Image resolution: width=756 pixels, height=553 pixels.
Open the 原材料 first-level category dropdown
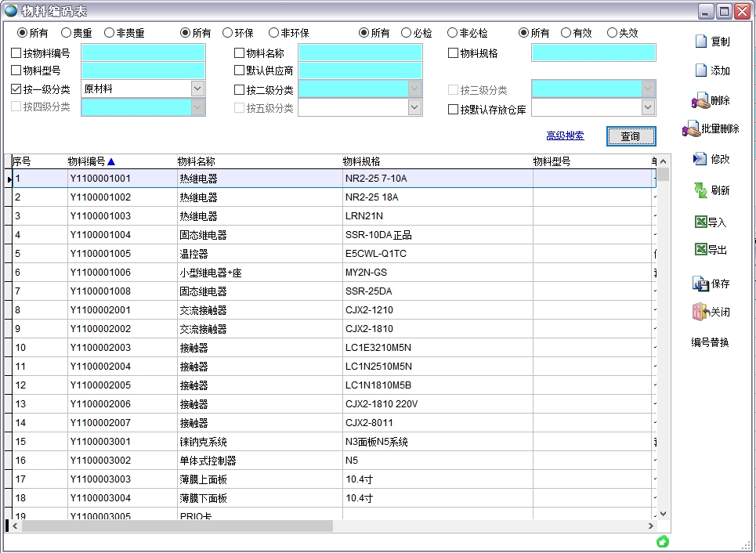(197, 89)
